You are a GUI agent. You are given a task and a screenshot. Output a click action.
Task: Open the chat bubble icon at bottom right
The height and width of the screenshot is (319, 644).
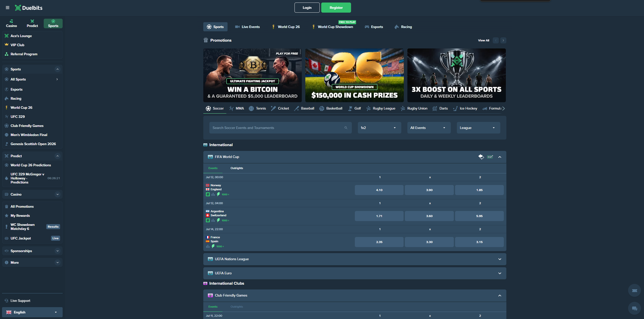634,308
